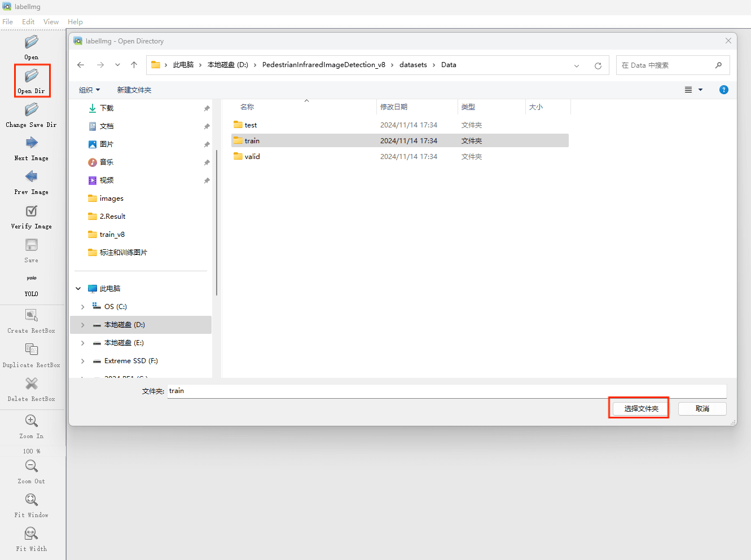The image size is (751, 560).
Task: Toggle the YOLO annotation format button
Action: (x=32, y=279)
